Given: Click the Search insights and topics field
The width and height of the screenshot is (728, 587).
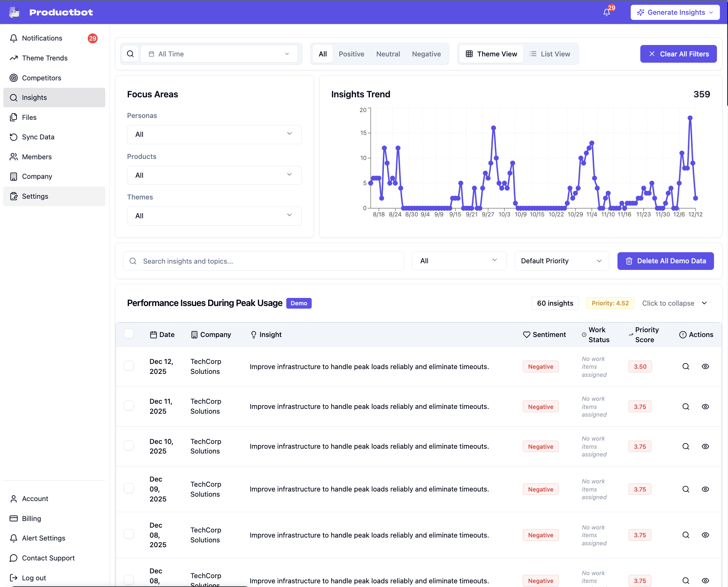Looking at the screenshot, I should [263, 261].
